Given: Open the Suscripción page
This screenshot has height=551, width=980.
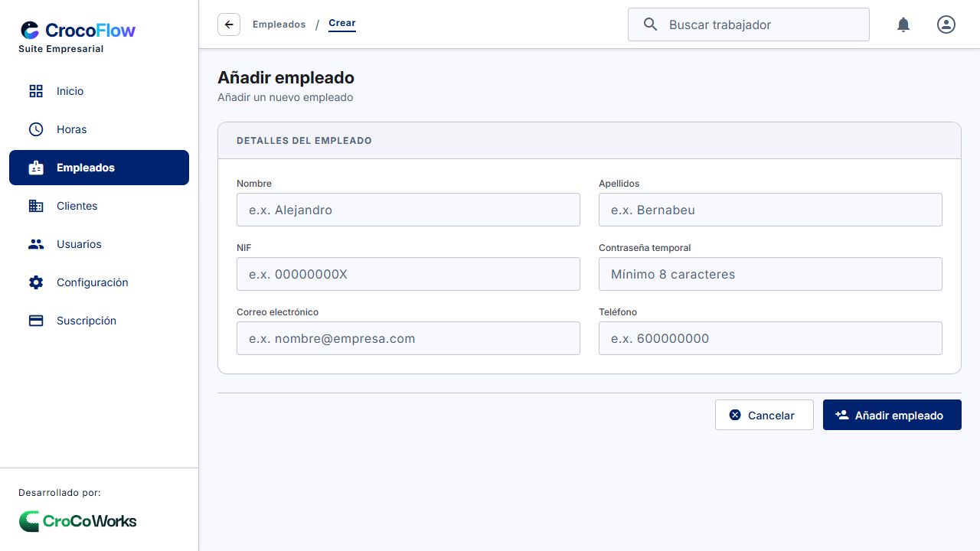Looking at the screenshot, I should (99, 321).
